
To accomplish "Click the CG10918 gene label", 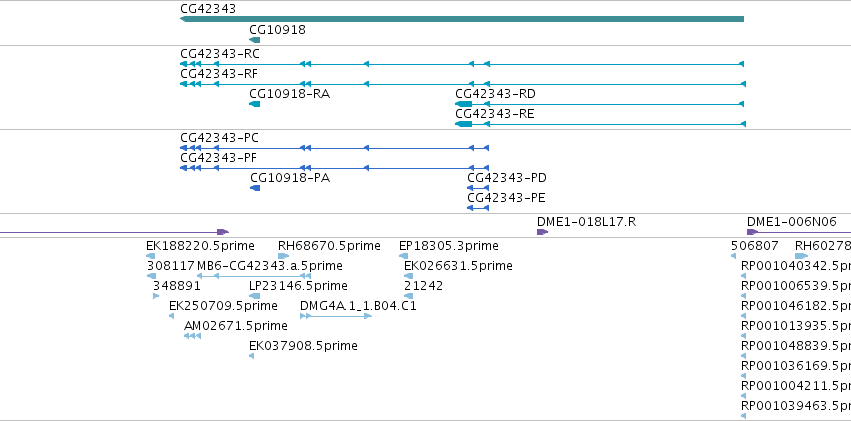I will [277, 30].
